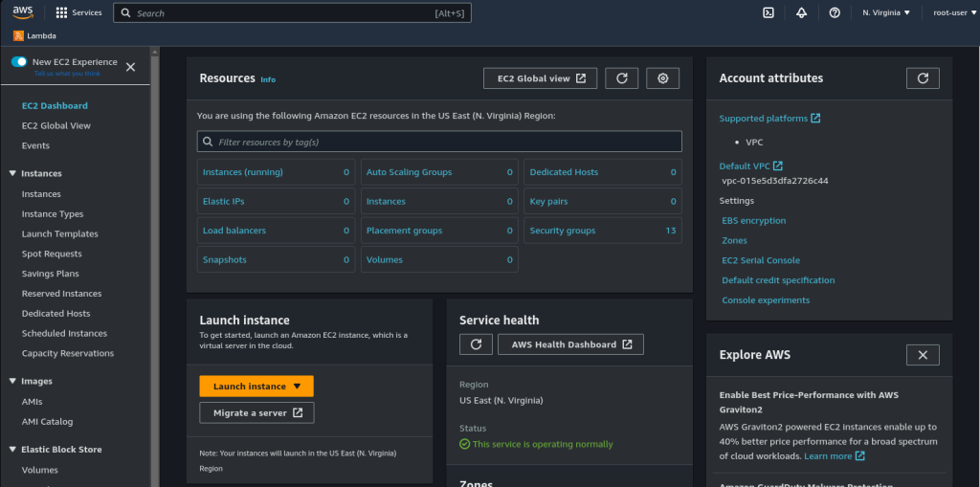Open Resources settings gear icon
Image resolution: width=980 pixels, height=487 pixels.
[x=662, y=78]
